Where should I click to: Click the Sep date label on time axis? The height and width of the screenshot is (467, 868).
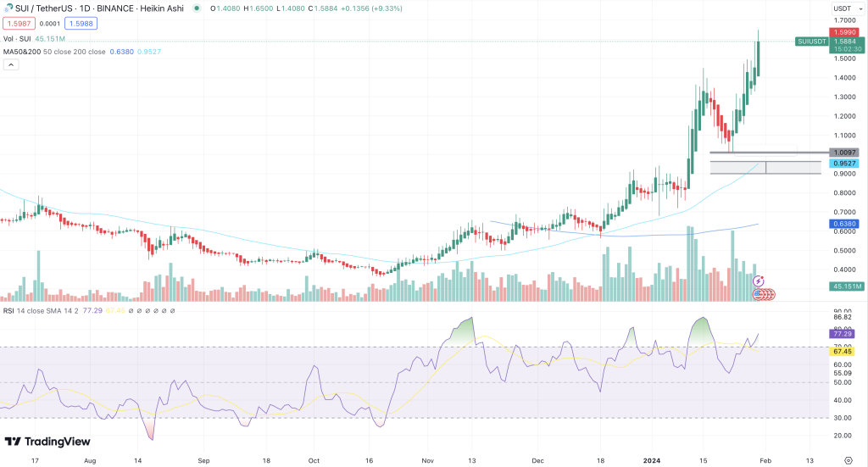[x=203, y=460]
